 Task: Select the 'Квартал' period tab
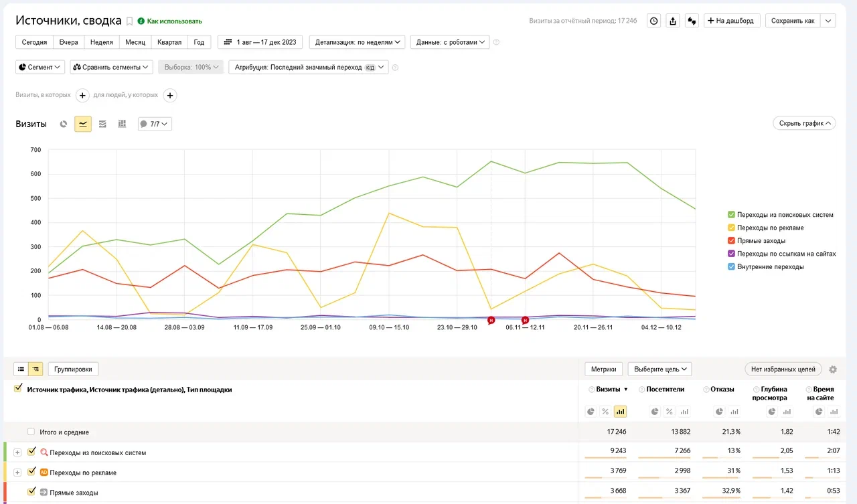click(169, 42)
